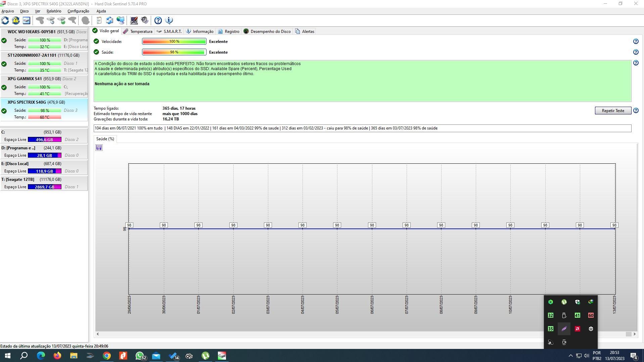The height and width of the screenshot is (362, 644).
Task: Click the Saúde 98 % health bar
Action: pyautogui.click(x=174, y=52)
